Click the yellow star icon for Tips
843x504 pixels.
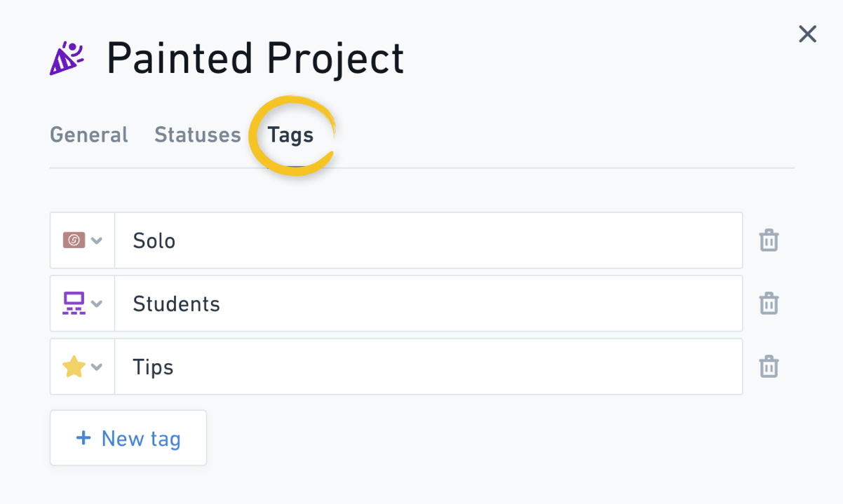[74, 367]
